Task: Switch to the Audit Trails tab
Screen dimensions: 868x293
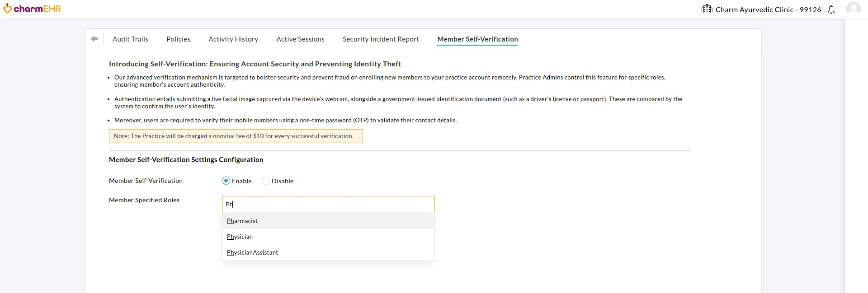Action: [x=130, y=39]
